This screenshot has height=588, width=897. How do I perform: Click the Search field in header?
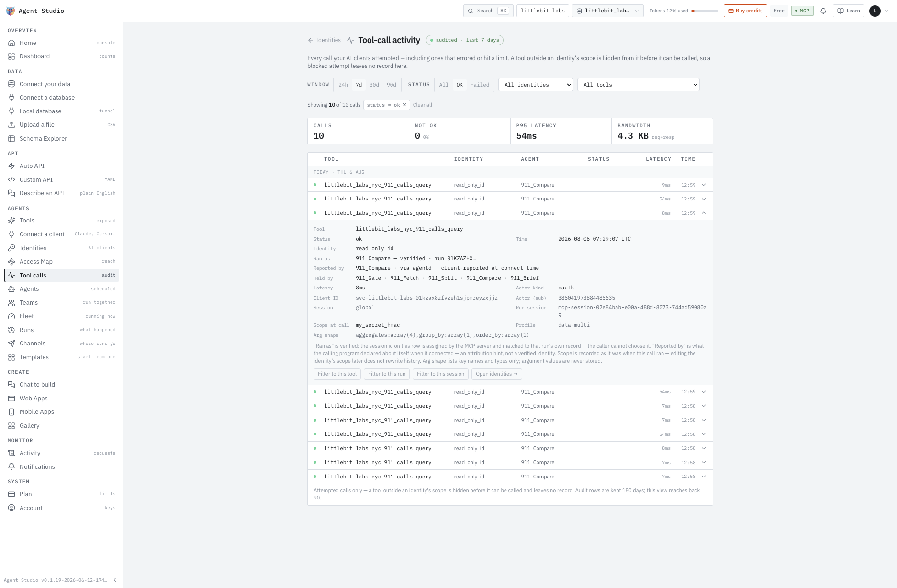point(488,11)
